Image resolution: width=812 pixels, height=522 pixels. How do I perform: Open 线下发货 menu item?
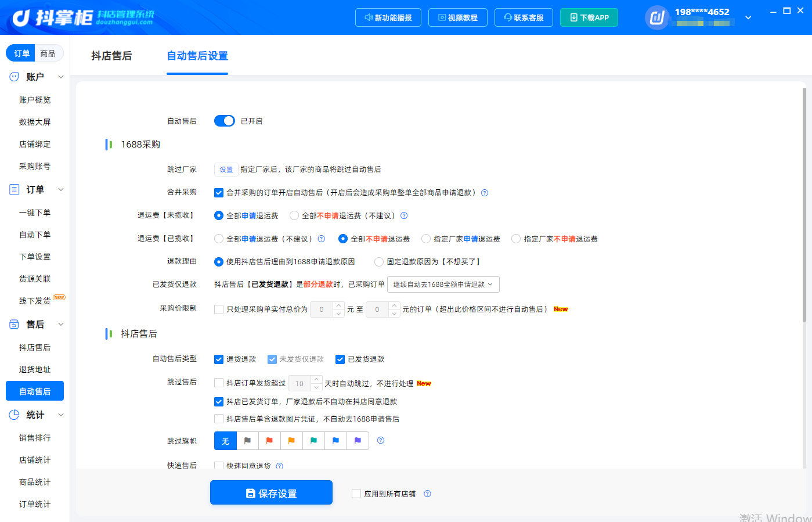(35, 301)
